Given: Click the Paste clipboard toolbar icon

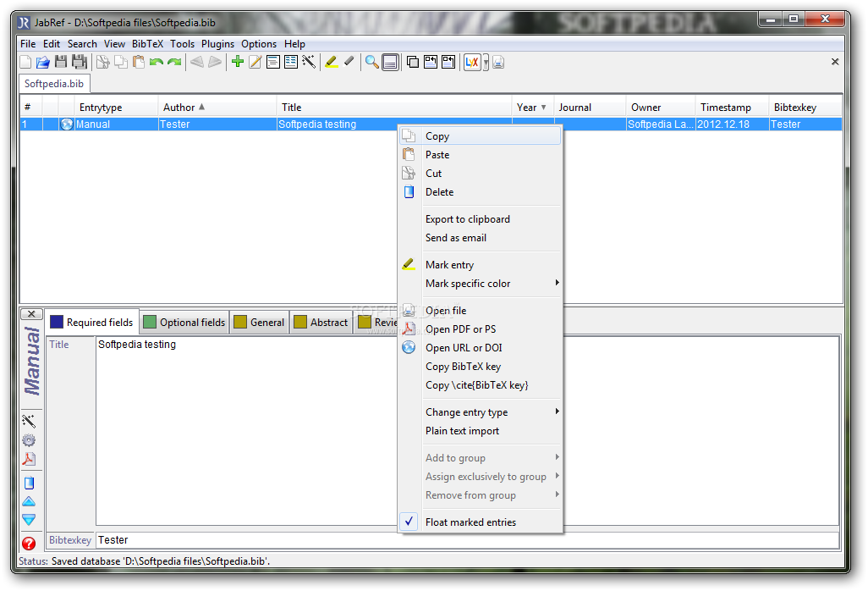Looking at the screenshot, I should pyautogui.click(x=139, y=62).
